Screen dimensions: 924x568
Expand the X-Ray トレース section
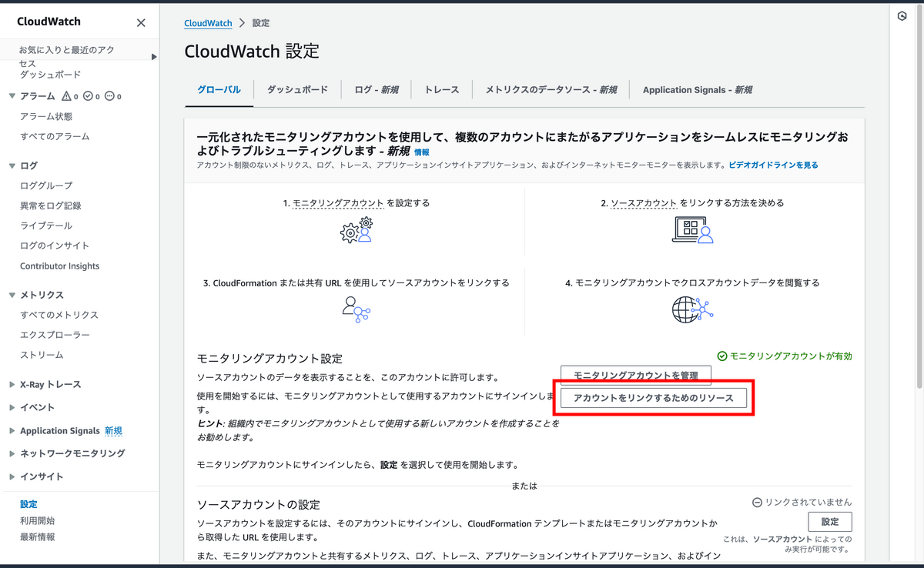pos(12,384)
